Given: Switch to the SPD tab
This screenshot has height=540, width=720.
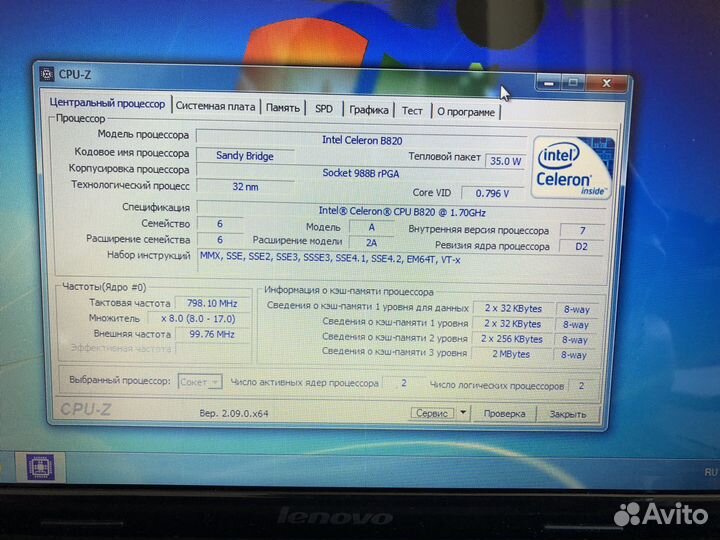Looking at the screenshot, I should coord(324,109).
